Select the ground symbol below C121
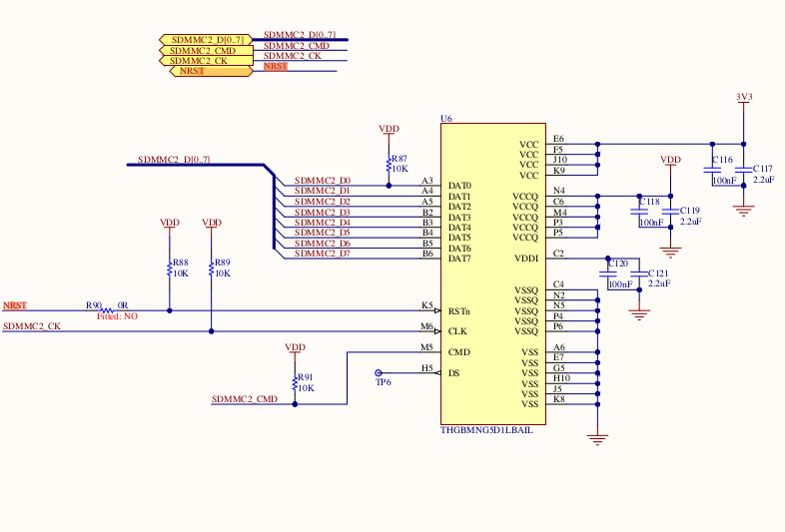Screen dimensions: 785x532 (x=639, y=314)
